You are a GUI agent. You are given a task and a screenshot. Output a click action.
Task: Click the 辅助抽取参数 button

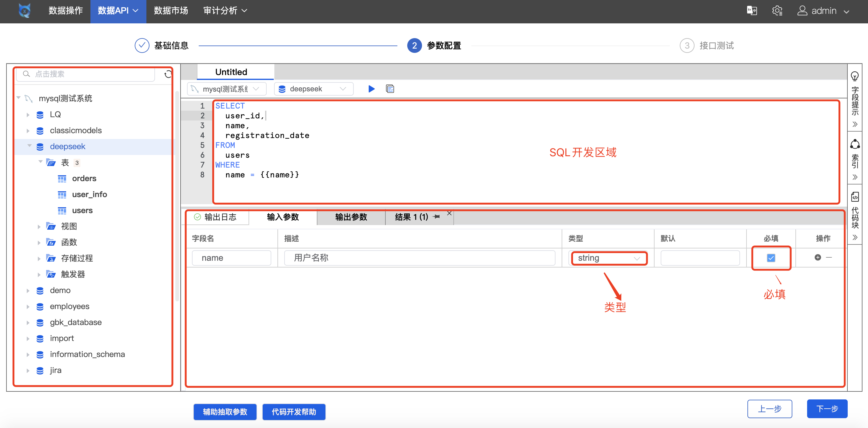pyautogui.click(x=225, y=412)
